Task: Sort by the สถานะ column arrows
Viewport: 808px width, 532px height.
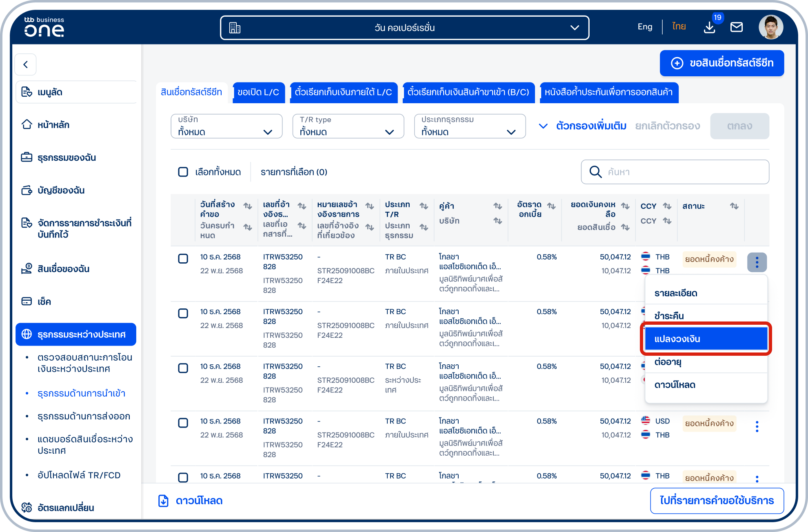Action: tap(734, 206)
